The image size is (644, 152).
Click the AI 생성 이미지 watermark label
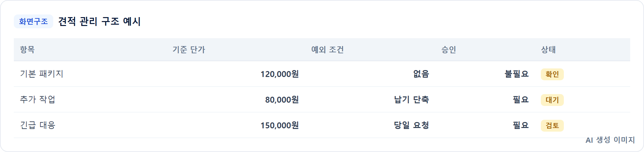(610, 140)
